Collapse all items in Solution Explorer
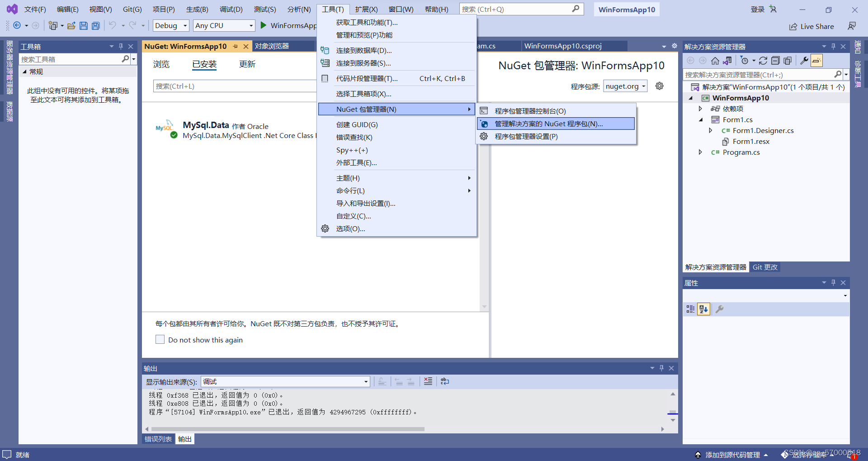Image resolution: width=868 pixels, height=461 pixels. [775, 61]
